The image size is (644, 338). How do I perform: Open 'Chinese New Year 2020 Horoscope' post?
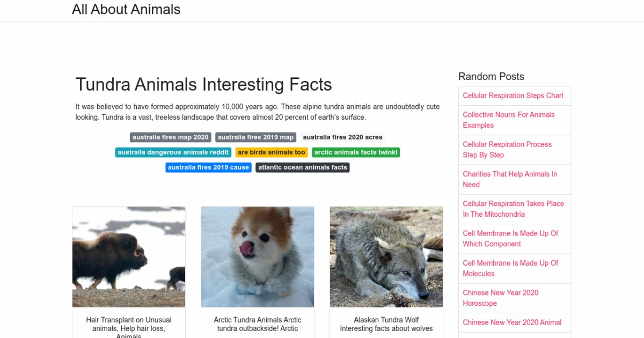[x=500, y=298]
